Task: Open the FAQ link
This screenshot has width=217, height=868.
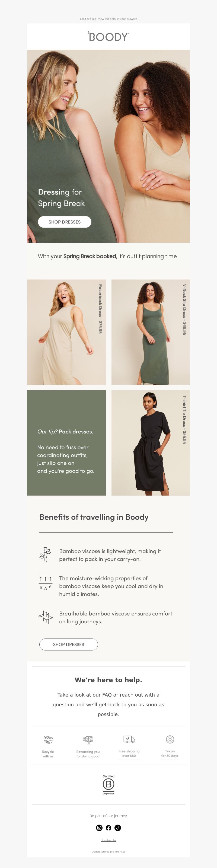Action: [107, 694]
